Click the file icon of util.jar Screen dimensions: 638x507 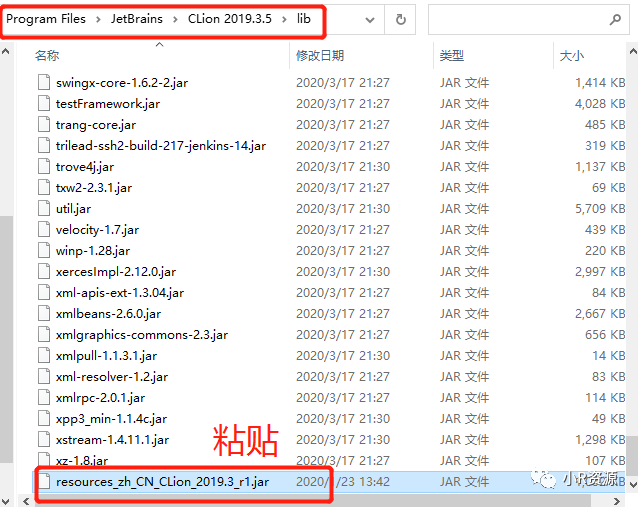[44, 208]
